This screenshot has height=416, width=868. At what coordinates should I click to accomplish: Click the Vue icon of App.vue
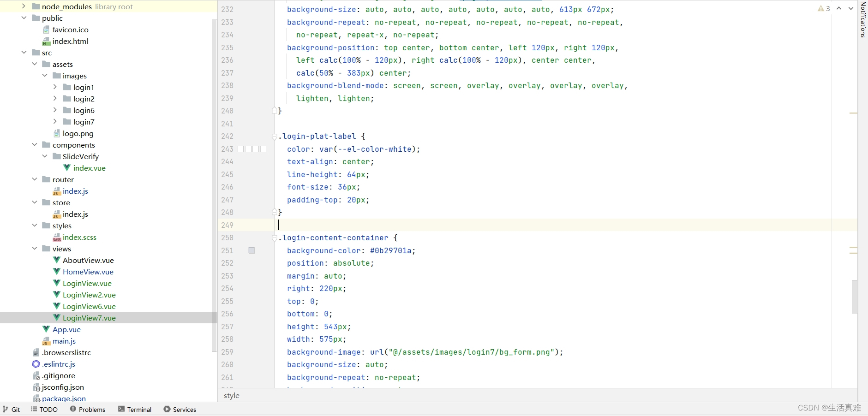(46, 329)
